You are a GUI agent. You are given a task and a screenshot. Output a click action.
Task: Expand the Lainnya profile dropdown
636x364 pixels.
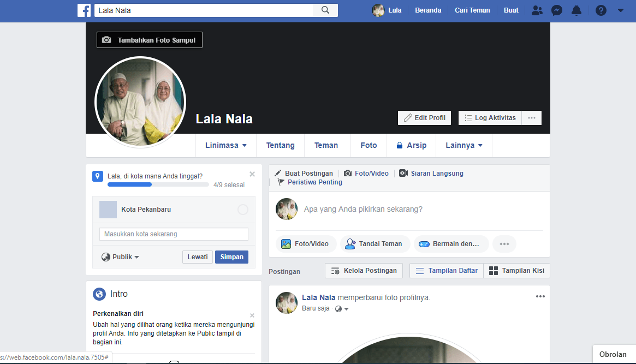coord(464,146)
